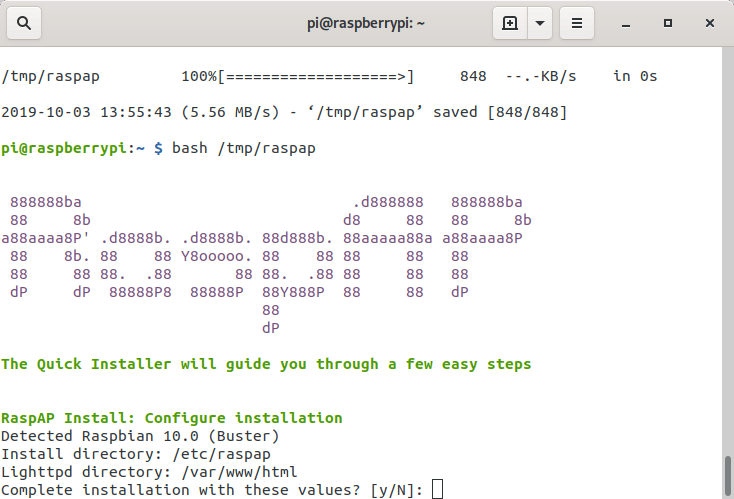Select the 'RaspAP Install: Configure installation' heading
734x499 pixels.
point(172,418)
